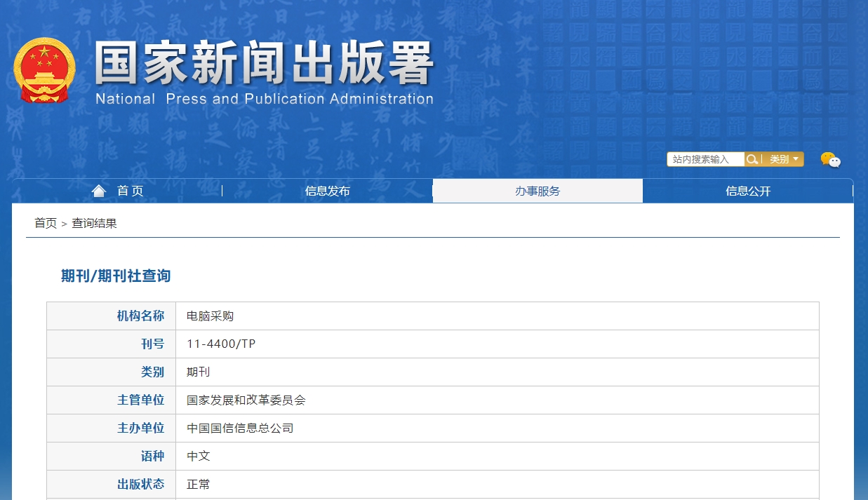Click the house icon in navigation bar
Image resolution: width=868 pixels, height=500 pixels.
(99, 191)
